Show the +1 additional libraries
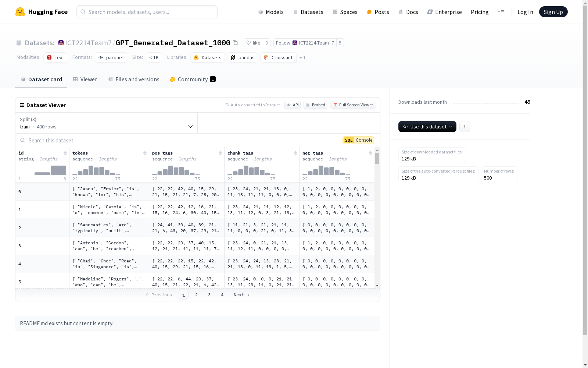Screen dimensions: 588x368 tap(302, 58)
